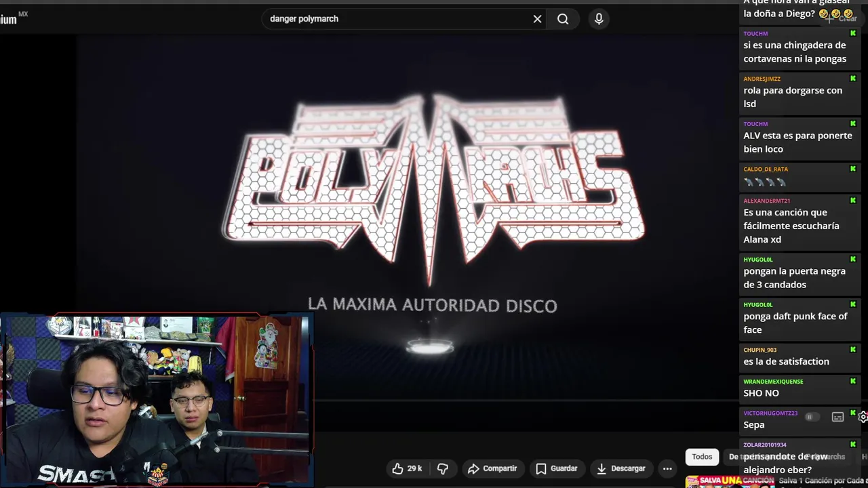868x488 pixels.
Task: Click username WRANDEMEXIQUENSE in chat
Action: (x=773, y=382)
